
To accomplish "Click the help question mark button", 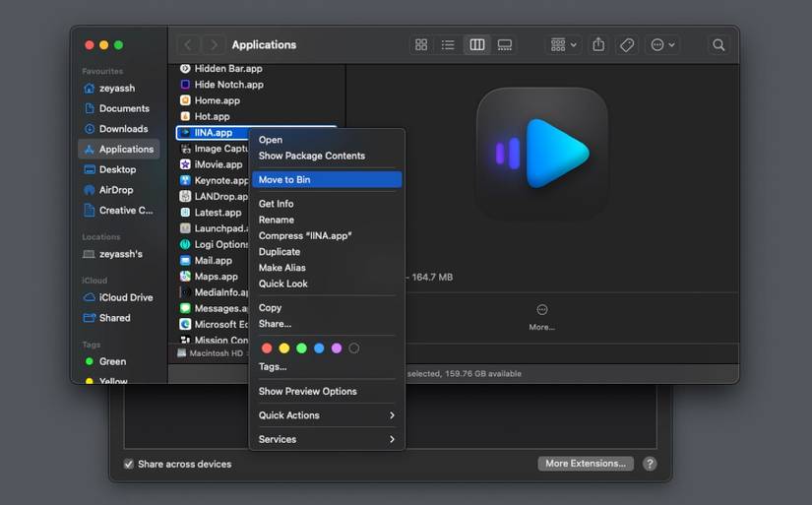I will click(x=650, y=464).
